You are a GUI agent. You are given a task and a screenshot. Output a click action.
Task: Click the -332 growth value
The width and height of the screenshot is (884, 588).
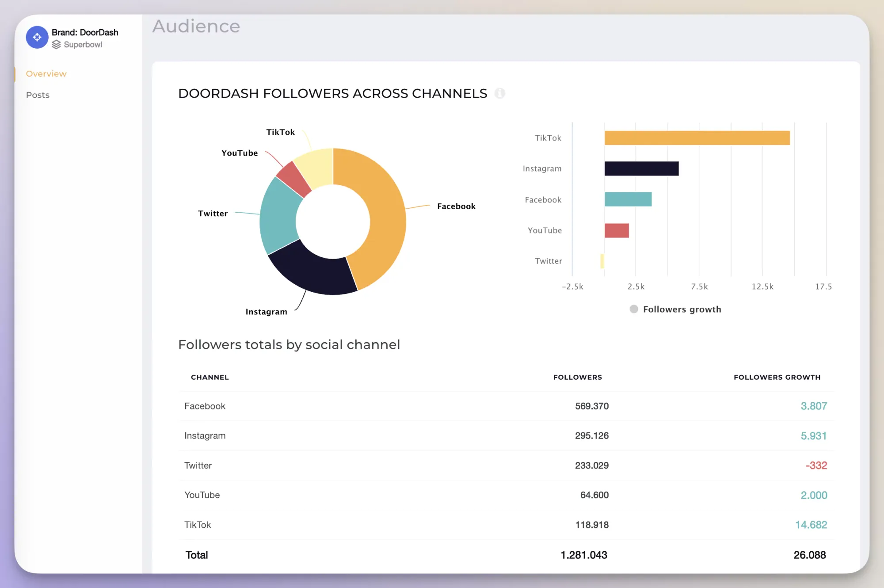click(816, 465)
